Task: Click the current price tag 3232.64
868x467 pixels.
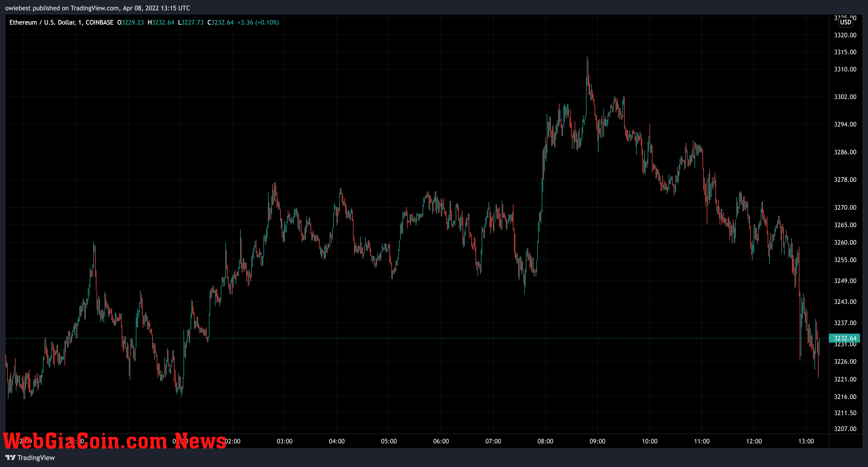Action: (x=844, y=338)
